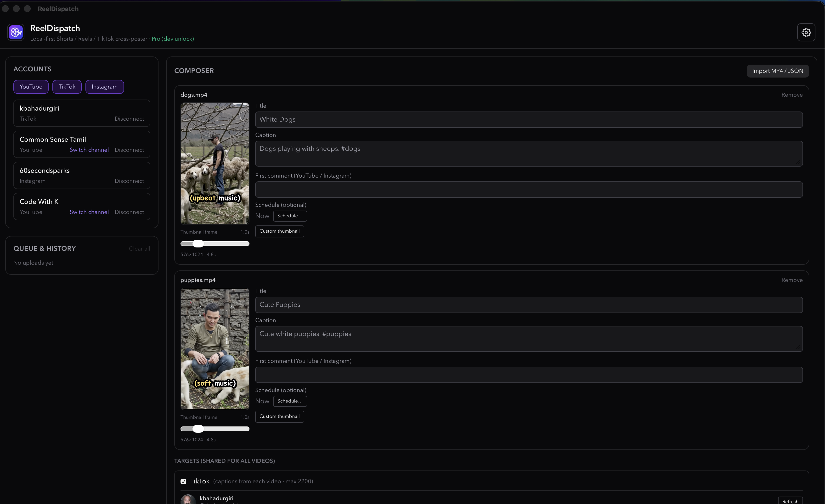
Task: Switch channel for Common Sense Tamil
Action: pos(89,150)
